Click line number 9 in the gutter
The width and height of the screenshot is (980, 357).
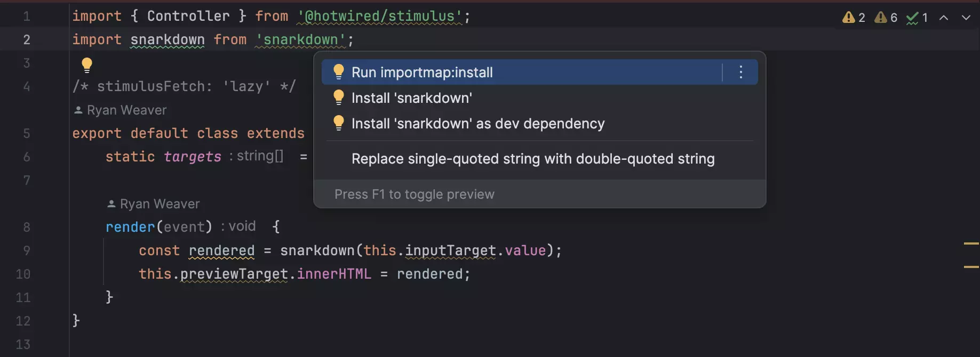coord(27,250)
